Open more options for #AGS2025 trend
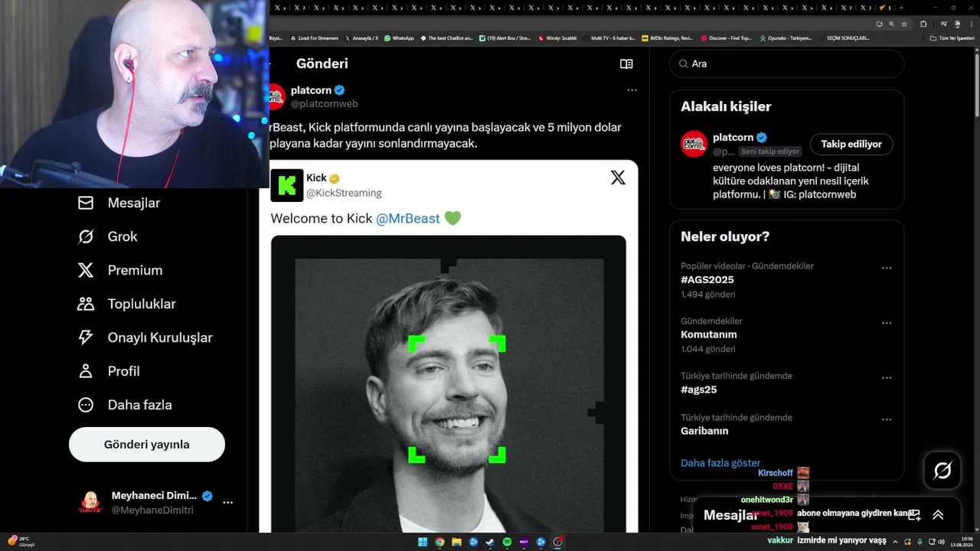The height and width of the screenshot is (551, 980). 887,268
